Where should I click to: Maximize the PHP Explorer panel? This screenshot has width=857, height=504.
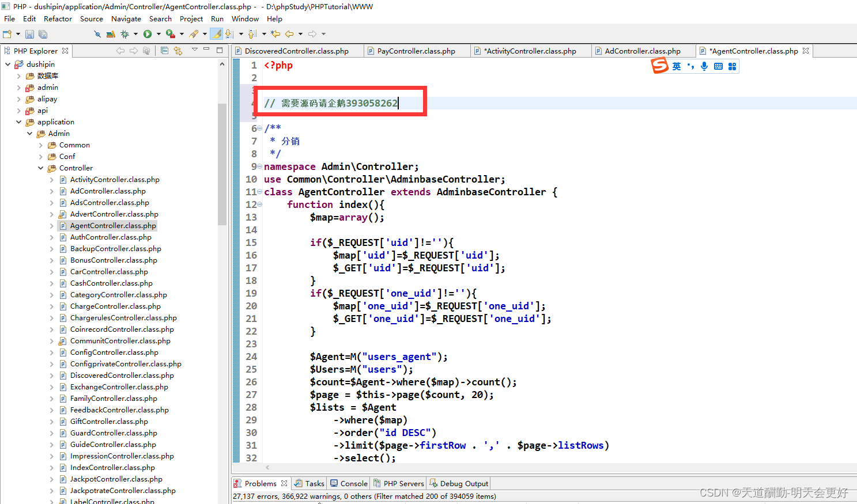pyautogui.click(x=220, y=50)
